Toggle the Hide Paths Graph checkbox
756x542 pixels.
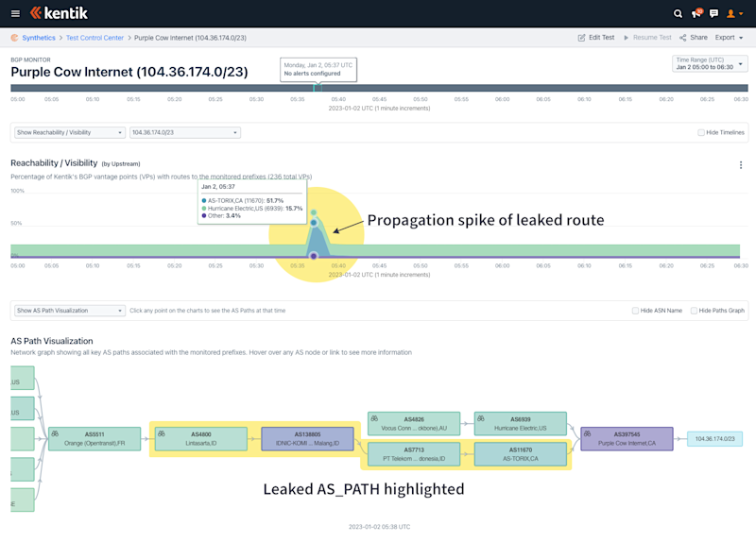tap(694, 311)
